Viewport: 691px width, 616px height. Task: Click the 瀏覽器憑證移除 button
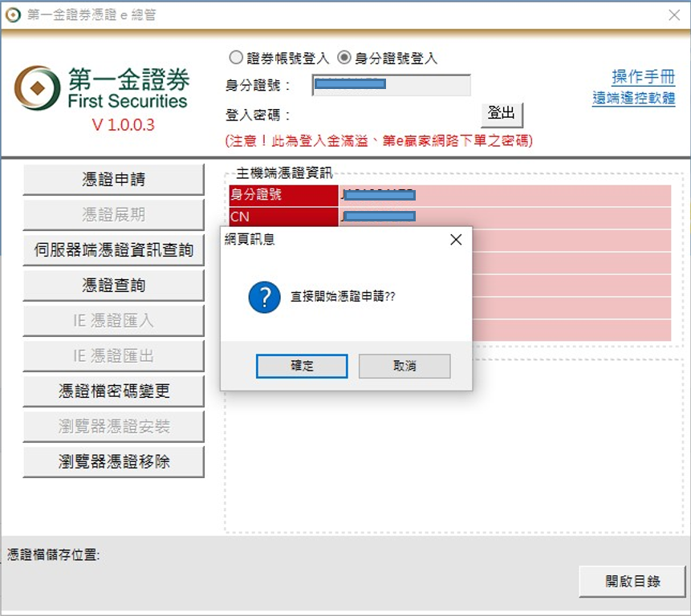pyautogui.click(x=113, y=462)
